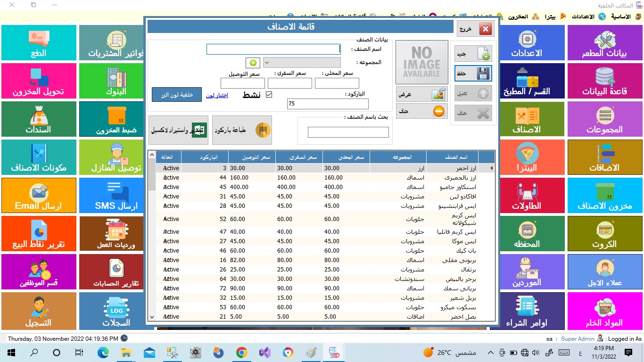The width and height of the screenshot is (644, 362).
Task: Click the Save (حفظ) floppy disk button
Action: pos(473,74)
